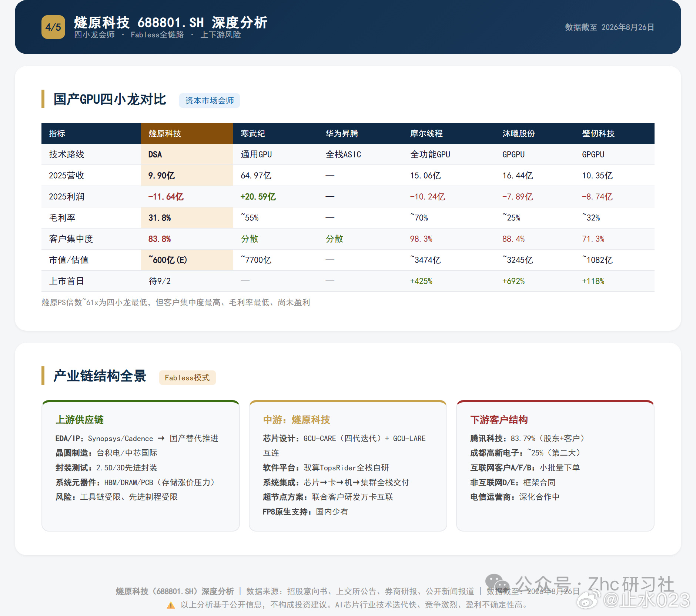Click the 产业链结构全景 section heading
The width and height of the screenshot is (696, 616).
[100, 376]
